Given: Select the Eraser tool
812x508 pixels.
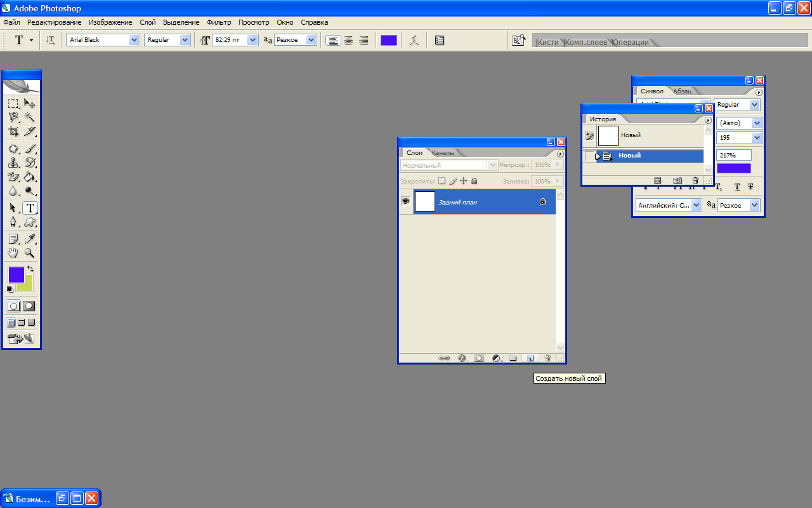Looking at the screenshot, I should point(13,177).
